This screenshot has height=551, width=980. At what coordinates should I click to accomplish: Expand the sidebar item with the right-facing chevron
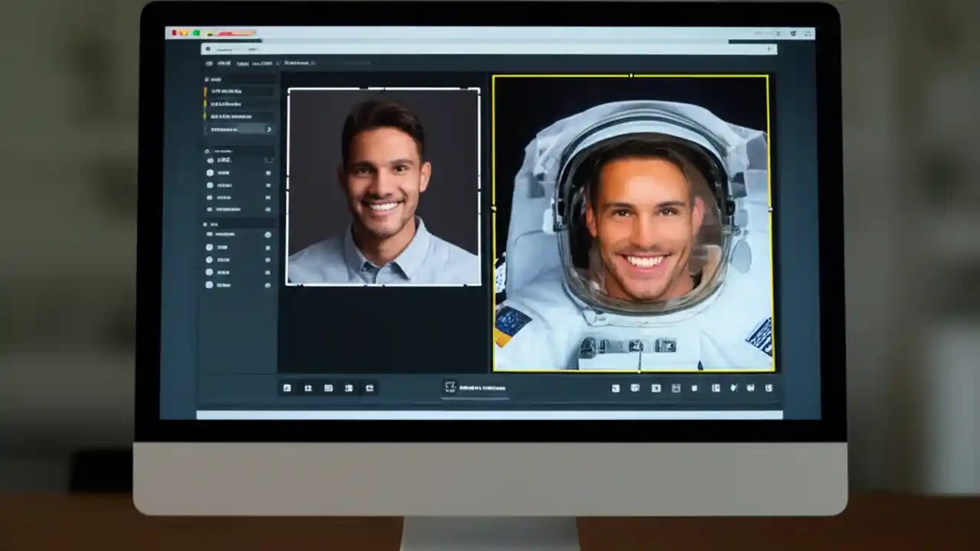pyautogui.click(x=268, y=129)
